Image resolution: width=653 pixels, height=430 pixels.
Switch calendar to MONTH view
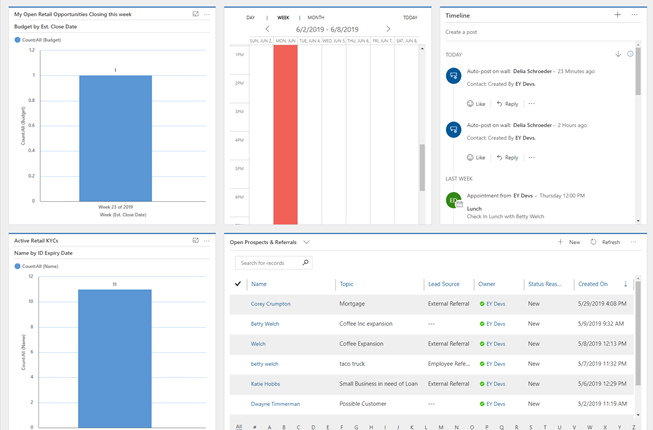pos(315,17)
